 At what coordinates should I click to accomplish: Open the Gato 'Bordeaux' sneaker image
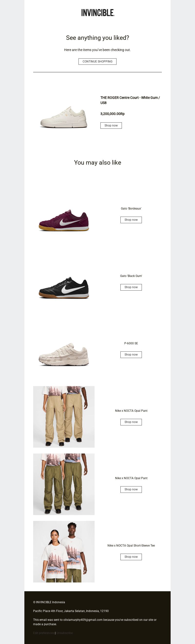[x=64, y=220]
